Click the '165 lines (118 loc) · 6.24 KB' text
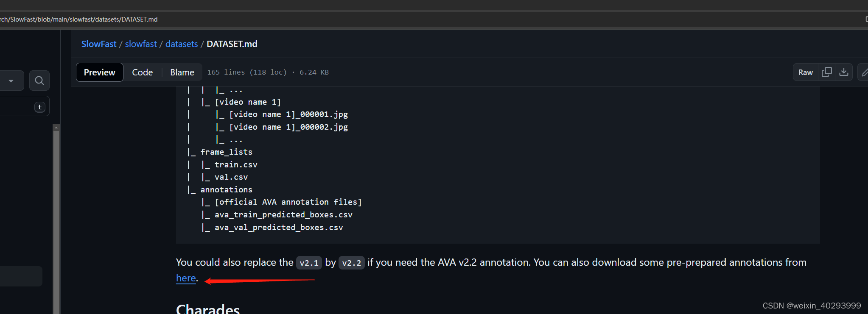 point(268,72)
